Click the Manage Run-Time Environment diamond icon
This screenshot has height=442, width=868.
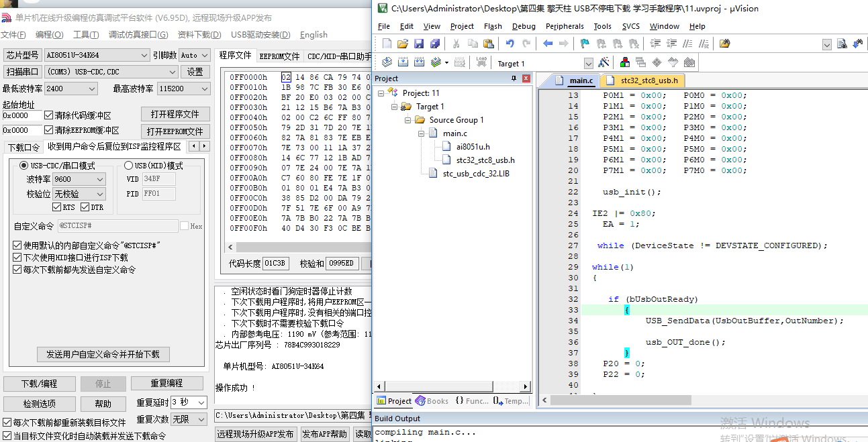pyautogui.click(x=657, y=62)
